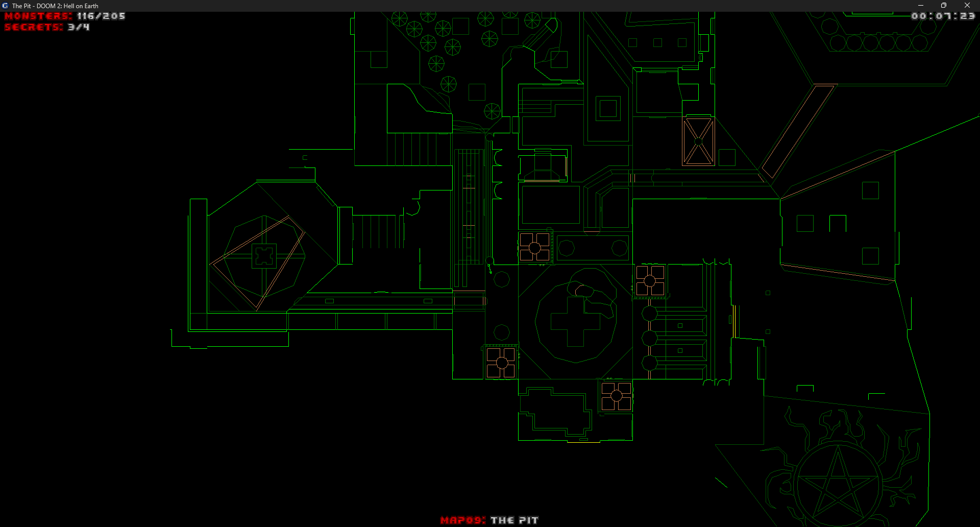980x527 pixels.
Task: Click the MONSTERS: 116/205 counter
Action: click(x=65, y=16)
